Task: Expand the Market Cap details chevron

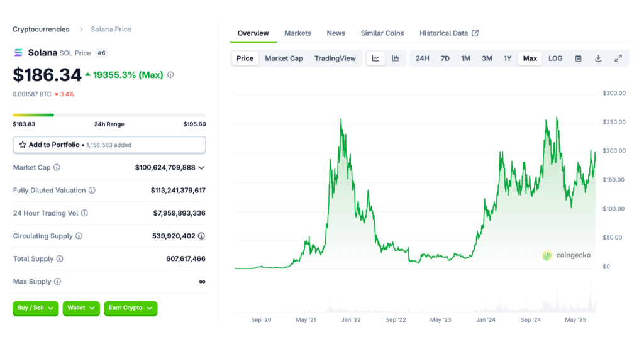Action: [x=201, y=168]
